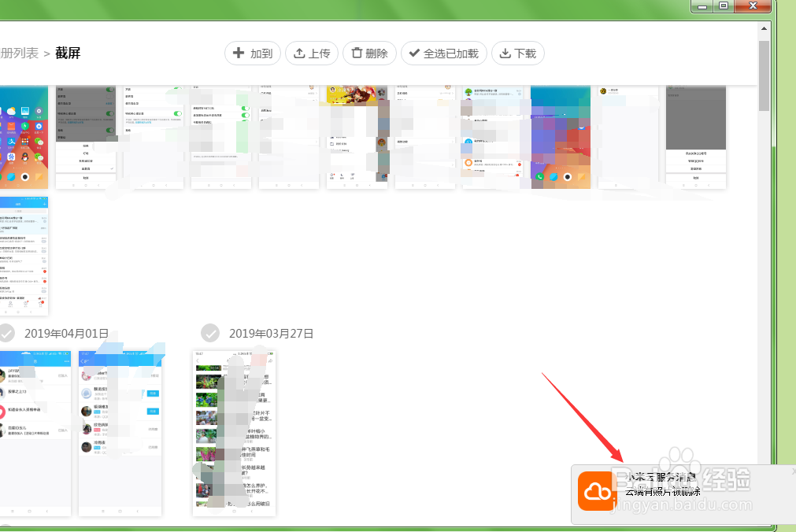Open the Xiaomi cloud notification icon
Image resolution: width=796 pixels, height=532 pixels.
click(x=597, y=491)
